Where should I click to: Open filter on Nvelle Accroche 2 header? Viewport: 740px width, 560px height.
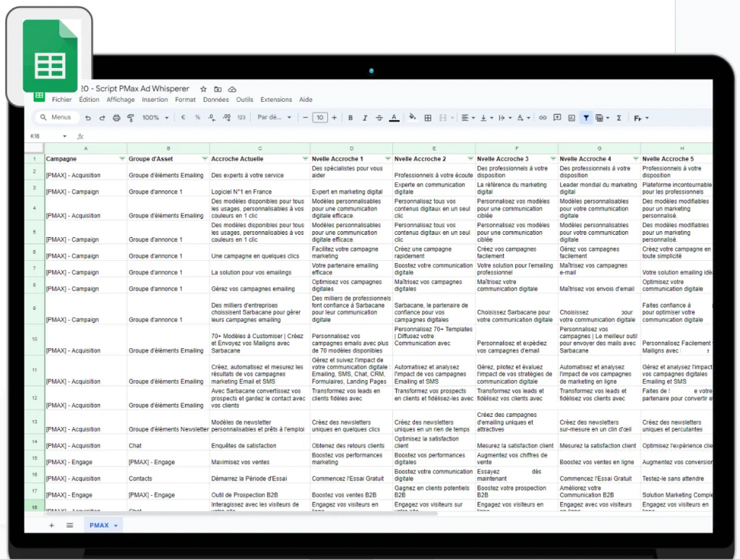tap(470, 158)
